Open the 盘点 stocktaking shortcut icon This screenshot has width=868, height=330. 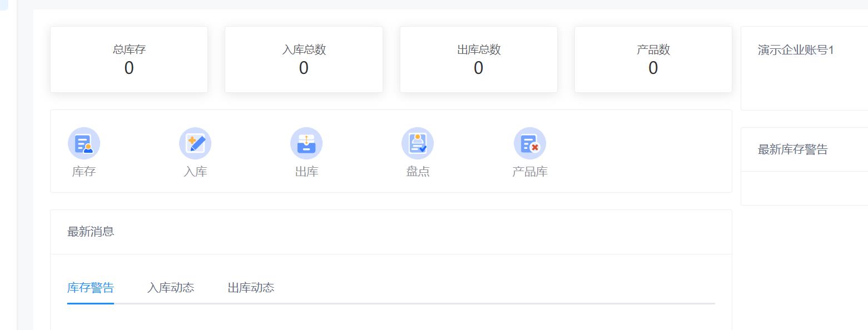[418, 143]
